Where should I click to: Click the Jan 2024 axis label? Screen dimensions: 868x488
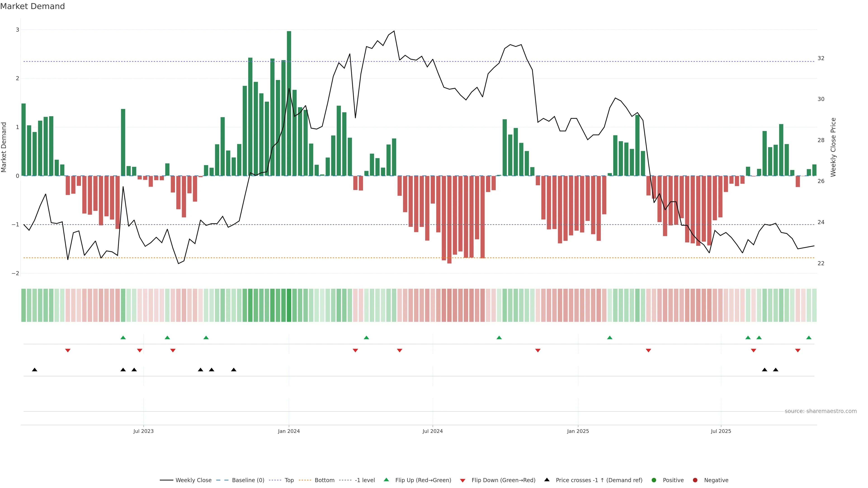[289, 432]
